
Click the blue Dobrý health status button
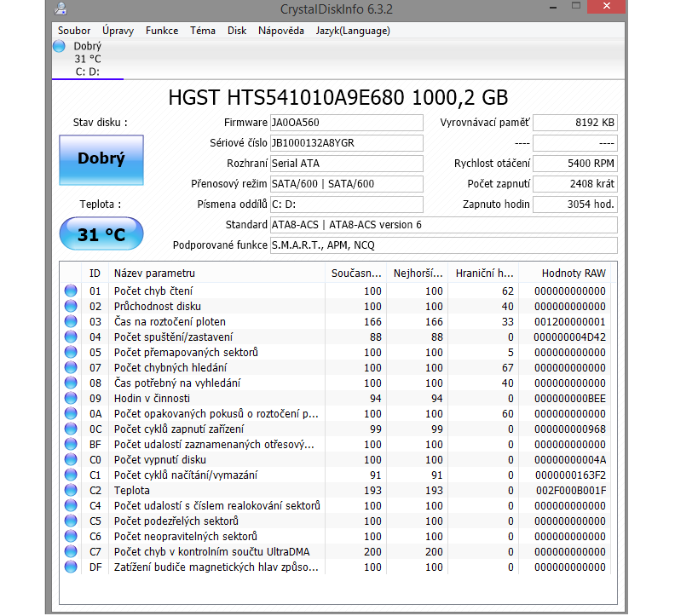click(x=101, y=160)
